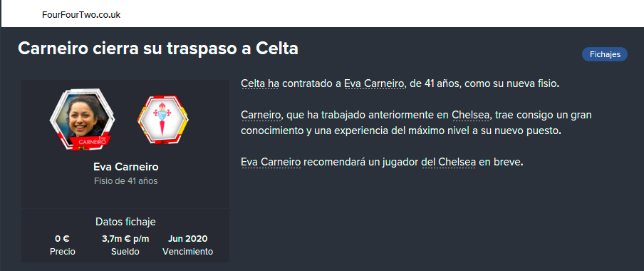Click the Vencimiento label under Jun 2020
This screenshot has width=644, height=271.
click(187, 252)
